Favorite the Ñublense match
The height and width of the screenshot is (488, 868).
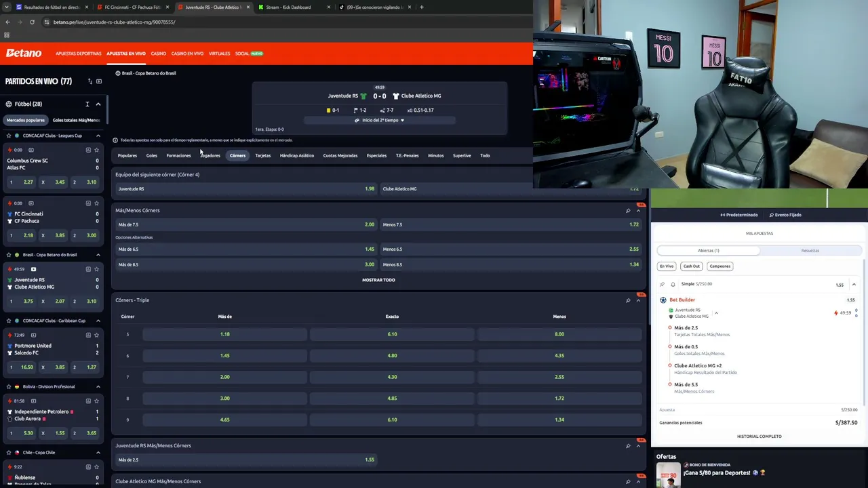tap(97, 467)
